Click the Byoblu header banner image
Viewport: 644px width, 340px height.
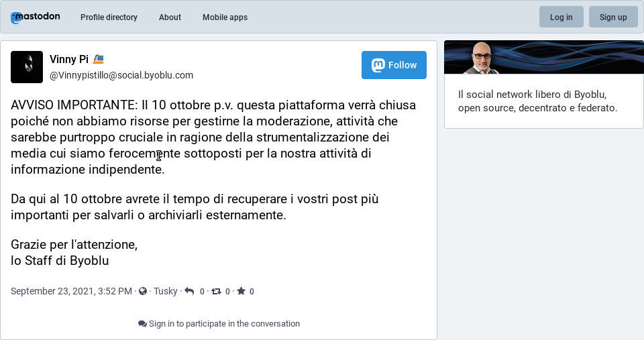(x=544, y=57)
